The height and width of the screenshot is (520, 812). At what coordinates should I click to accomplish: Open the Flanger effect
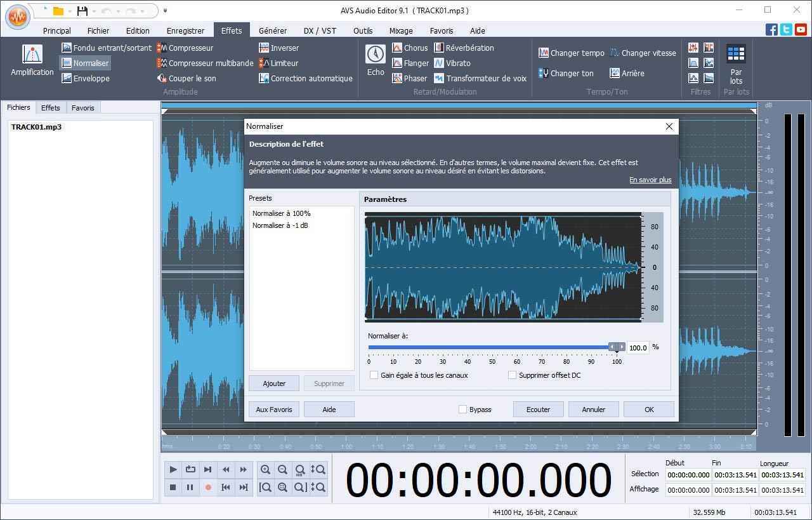click(x=410, y=63)
